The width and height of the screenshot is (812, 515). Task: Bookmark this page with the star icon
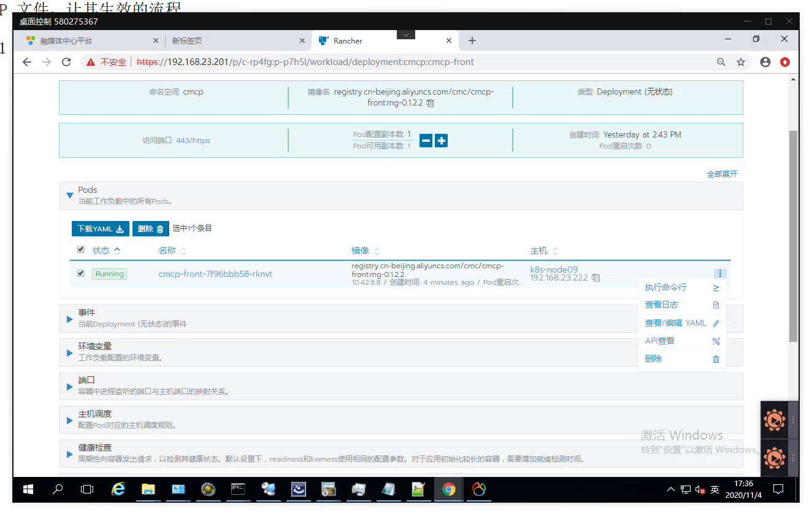[x=741, y=62]
